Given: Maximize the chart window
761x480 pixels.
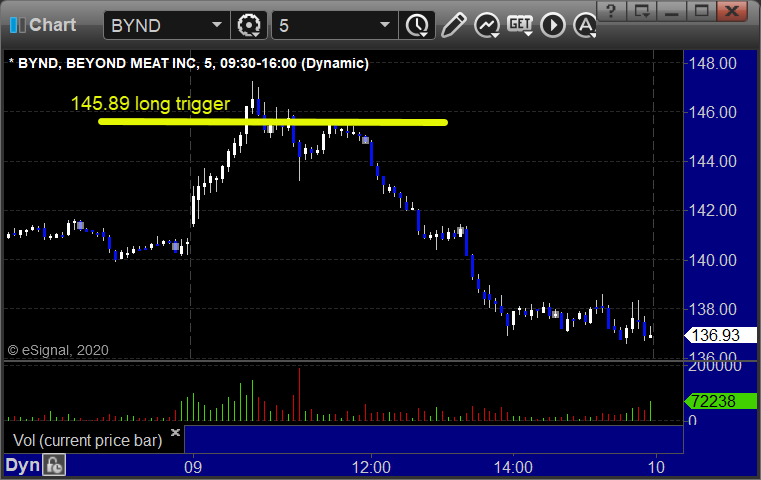Looking at the screenshot, I should pyautogui.click(x=701, y=11).
